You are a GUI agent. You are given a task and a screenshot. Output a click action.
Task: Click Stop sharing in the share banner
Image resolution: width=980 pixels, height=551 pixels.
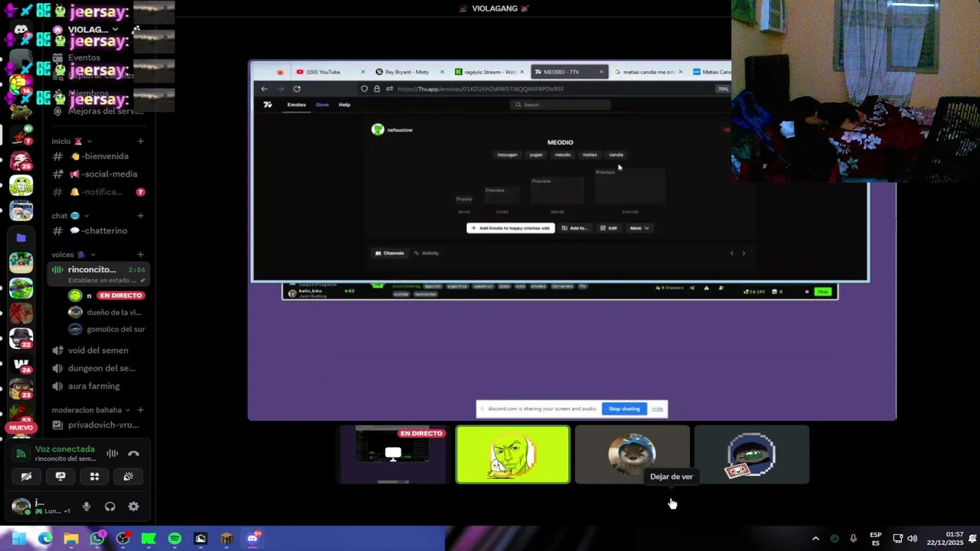[624, 409]
